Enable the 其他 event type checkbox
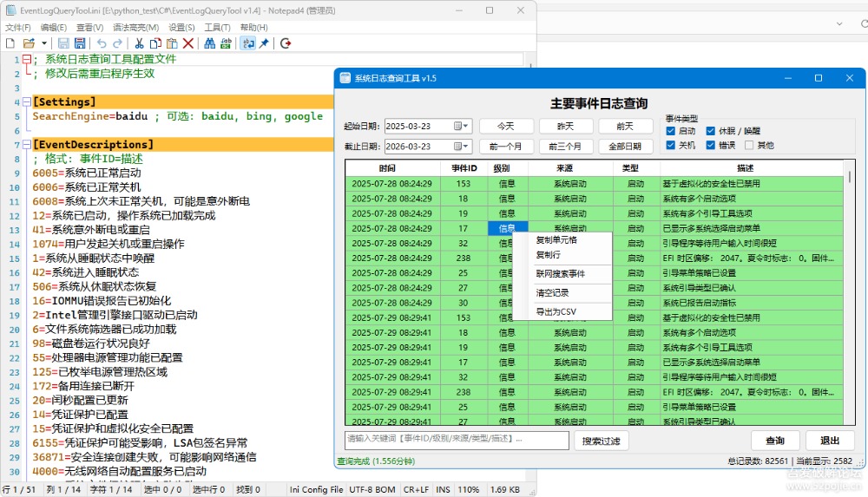 click(x=749, y=146)
